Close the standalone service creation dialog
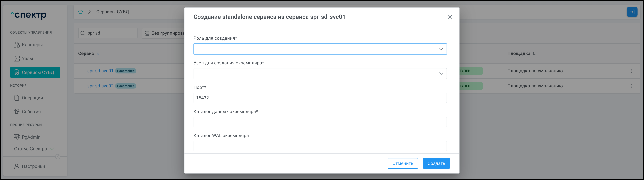This screenshot has width=644, height=180. (x=450, y=17)
